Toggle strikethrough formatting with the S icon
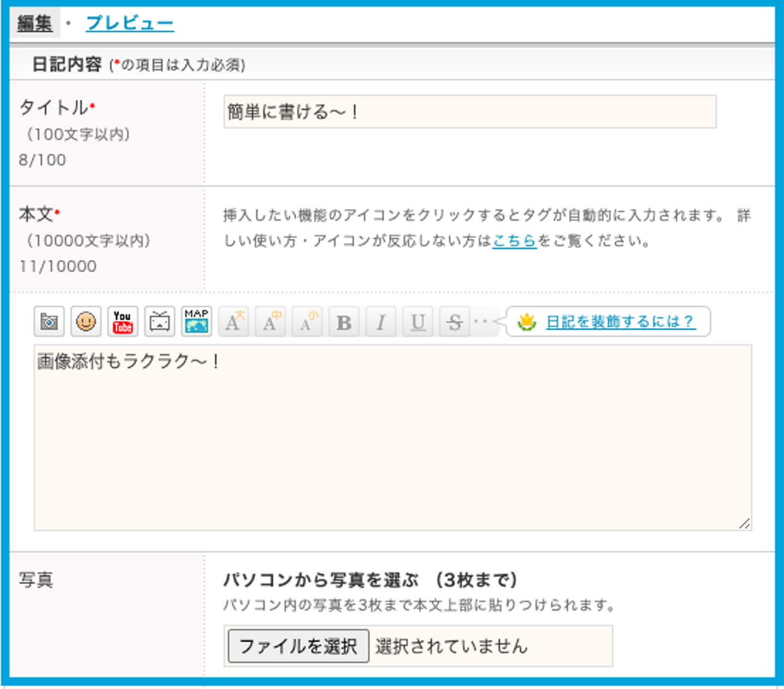Viewport: 784px width, 689px height. click(x=454, y=322)
